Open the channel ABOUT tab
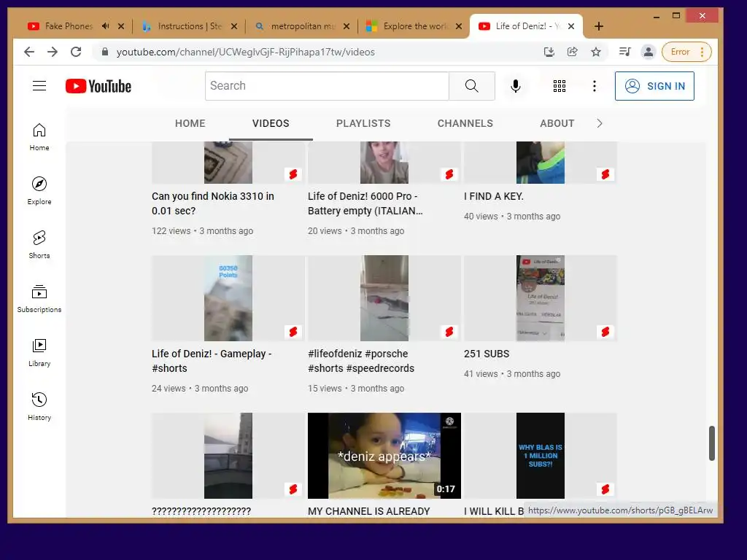The height and width of the screenshot is (560, 747). pyautogui.click(x=557, y=123)
